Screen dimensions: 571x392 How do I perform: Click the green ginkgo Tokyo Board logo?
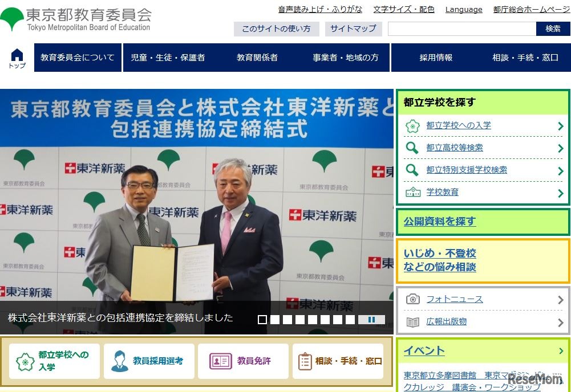(11, 19)
